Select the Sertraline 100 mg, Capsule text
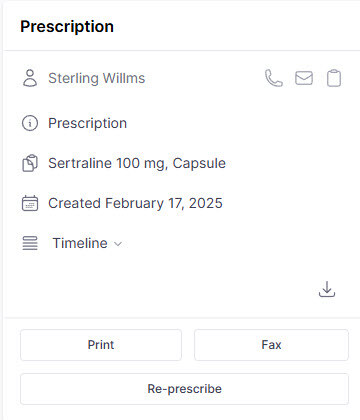Viewport: 360px width, 420px height. pos(137,163)
